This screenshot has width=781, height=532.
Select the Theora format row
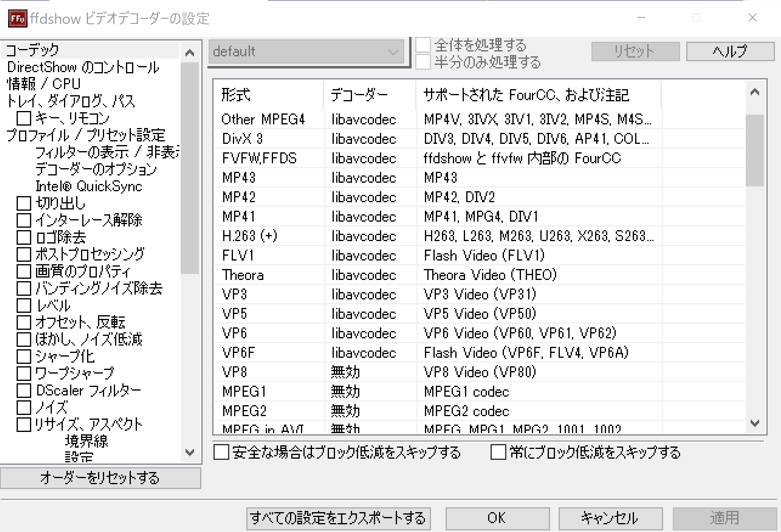(x=479, y=275)
